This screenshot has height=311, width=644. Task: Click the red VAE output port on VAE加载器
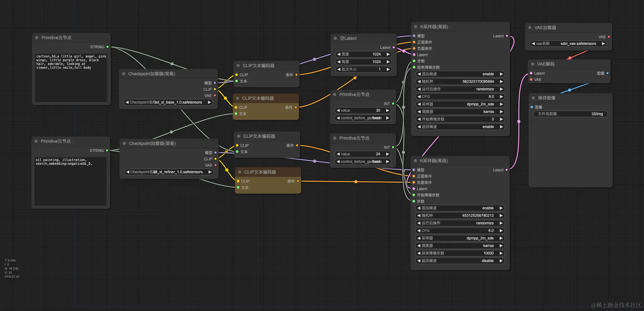pyautogui.click(x=609, y=37)
